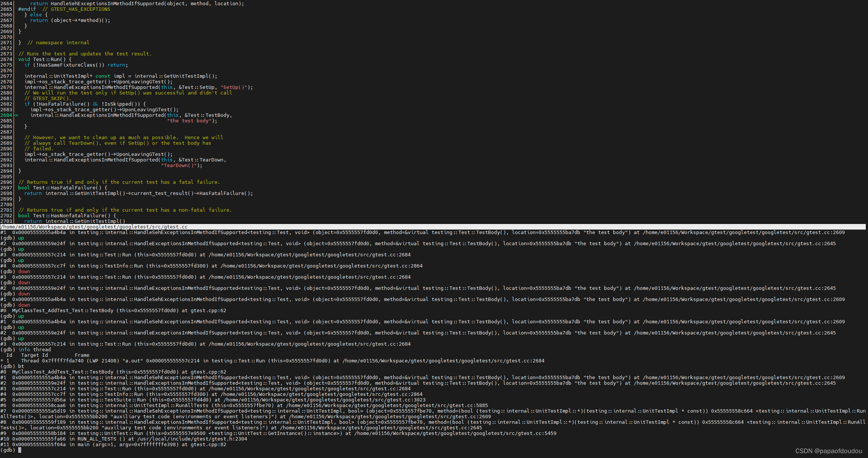Click the 'internal::UnitTestImpl* const impl' declaration line
Viewport: 868px width, 458px height.
pyautogui.click(x=121, y=76)
